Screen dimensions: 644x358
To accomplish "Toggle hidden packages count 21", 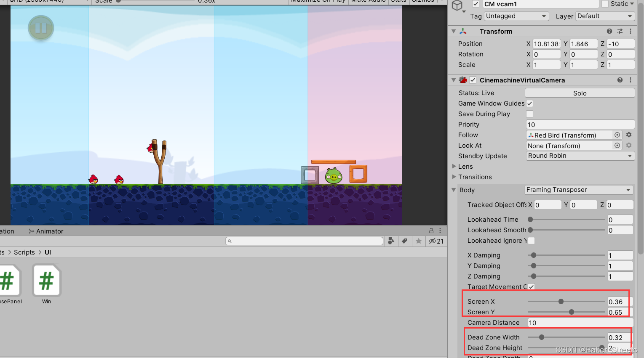I will pyautogui.click(x=436, y=241).
